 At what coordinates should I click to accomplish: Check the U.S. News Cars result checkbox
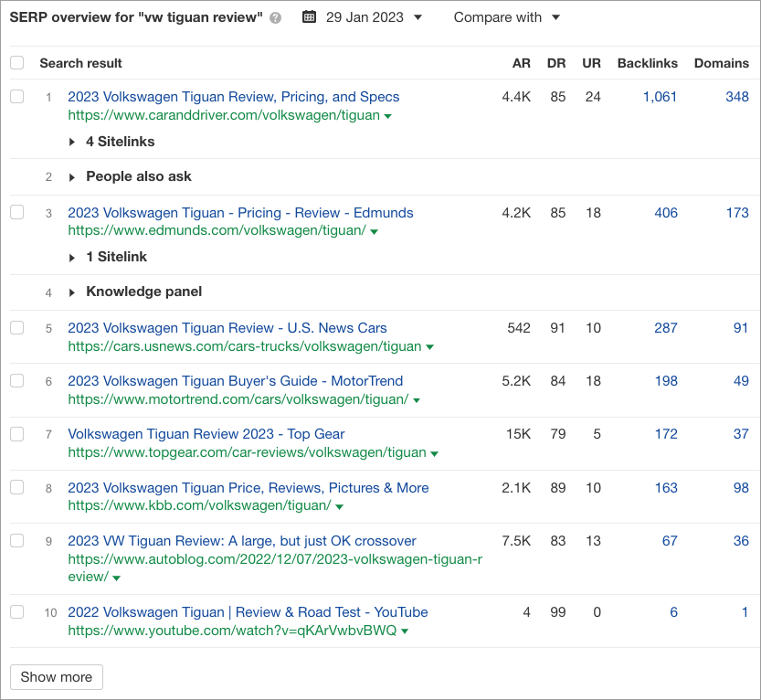click(x=17, y=327)
